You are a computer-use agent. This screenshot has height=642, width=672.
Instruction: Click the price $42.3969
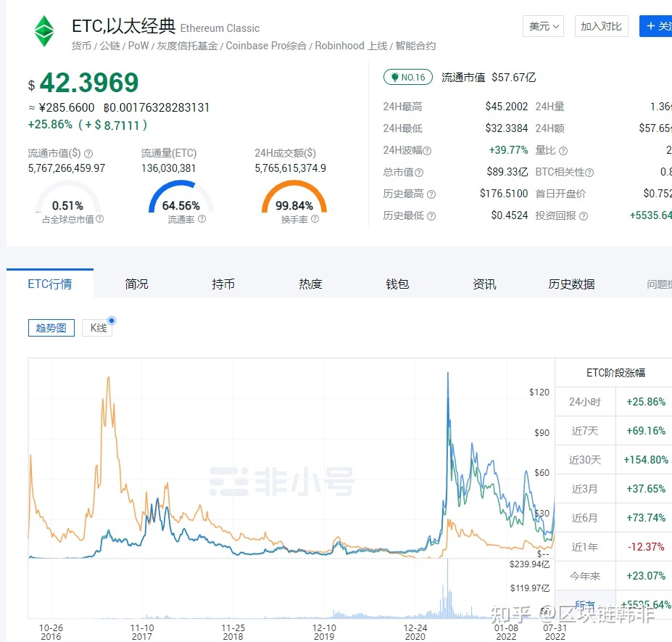click(83, 83)
